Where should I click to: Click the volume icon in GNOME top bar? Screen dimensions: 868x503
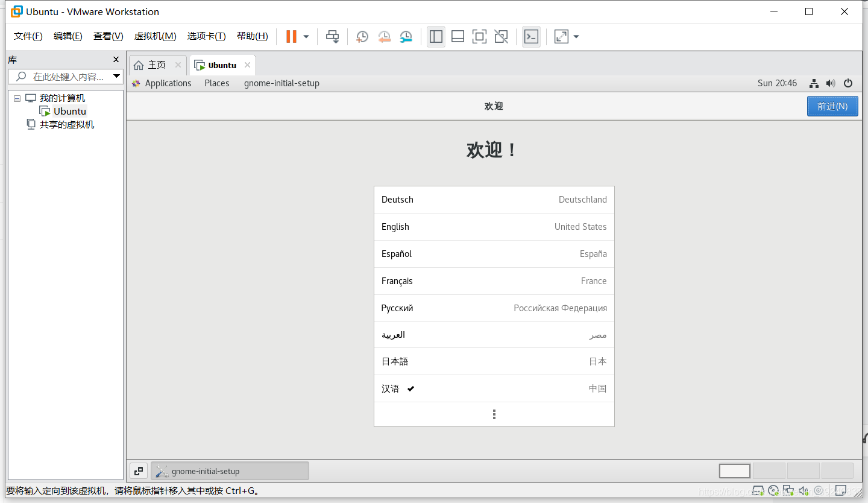coord(831,83)
